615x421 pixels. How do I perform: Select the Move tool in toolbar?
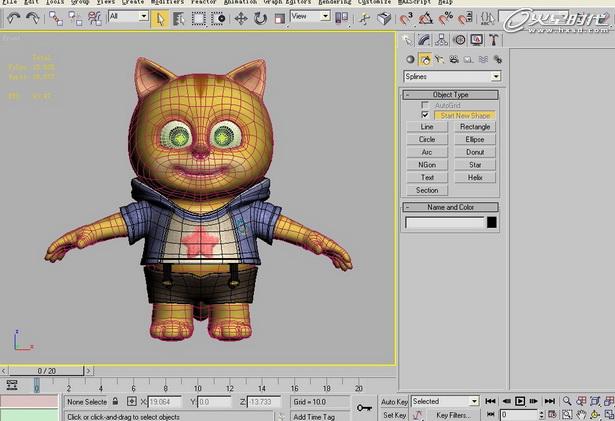coord(240,18)
